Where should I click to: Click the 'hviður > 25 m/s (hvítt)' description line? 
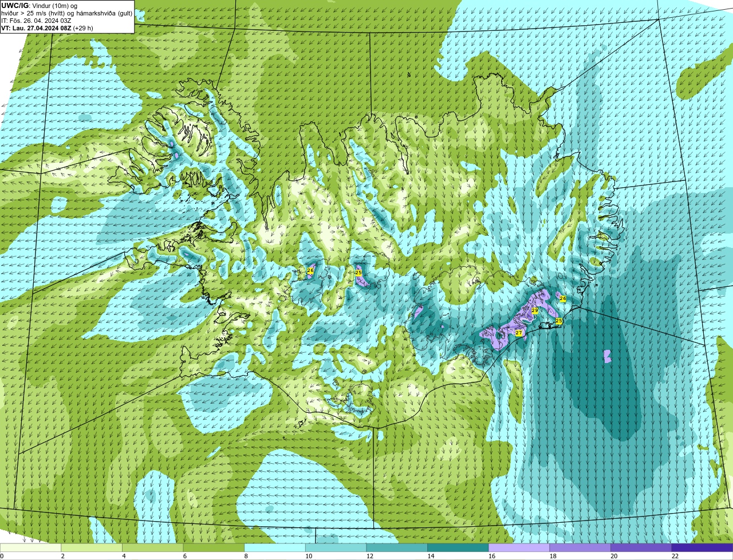pos(66,13)
